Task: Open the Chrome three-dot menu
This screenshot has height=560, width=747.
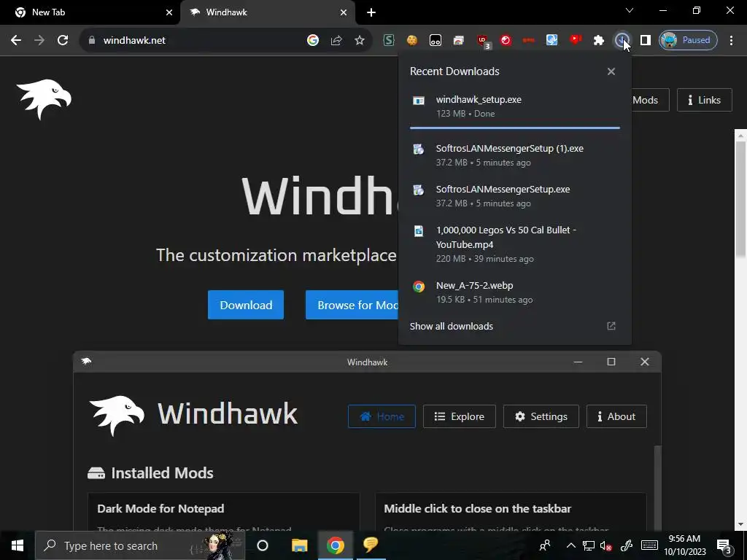Action: click(731, 41)
